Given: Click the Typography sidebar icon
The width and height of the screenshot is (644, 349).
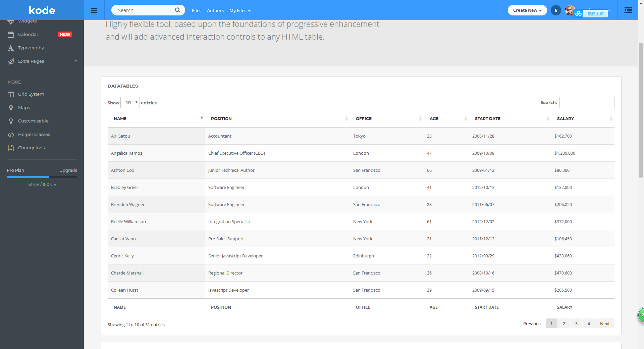Looking at the screenshot, I should click(x=11, y=48).
